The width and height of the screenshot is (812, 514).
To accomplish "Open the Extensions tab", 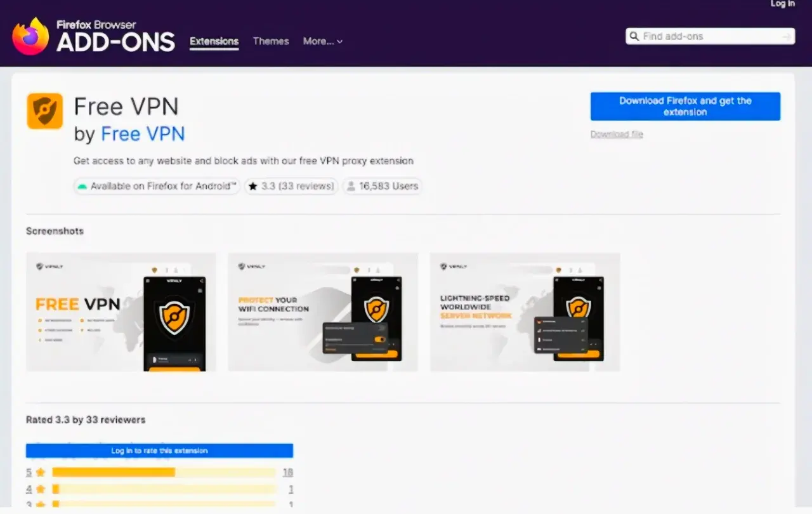I will point(214,41).
